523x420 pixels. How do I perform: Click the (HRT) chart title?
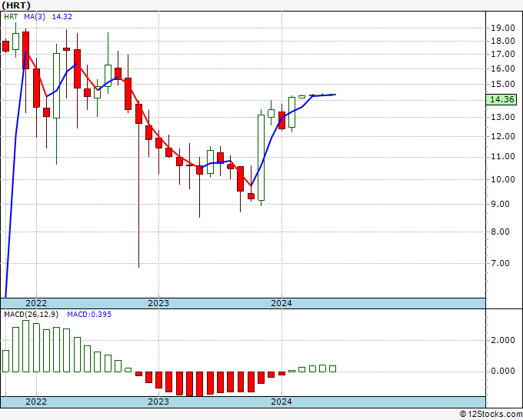tap(16, 5)
